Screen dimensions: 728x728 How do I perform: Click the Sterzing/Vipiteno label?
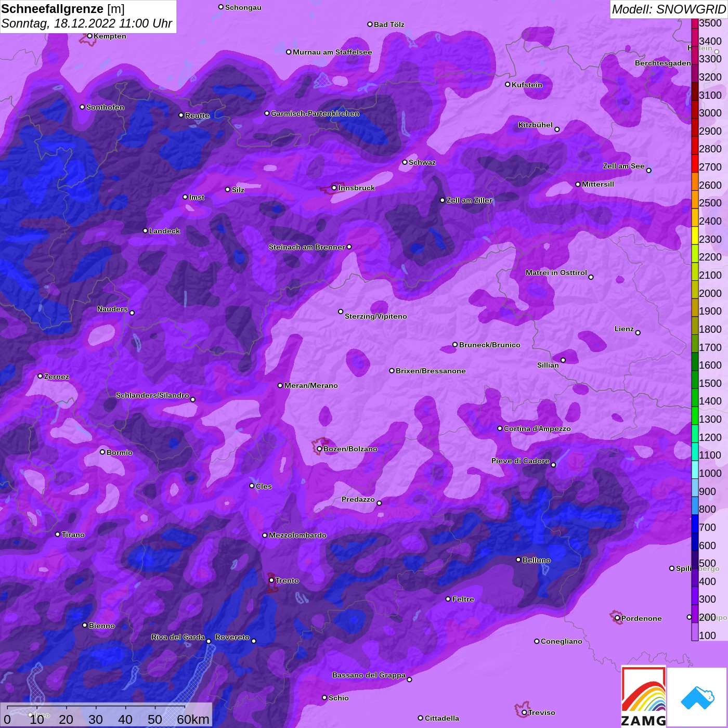[376, 316]
